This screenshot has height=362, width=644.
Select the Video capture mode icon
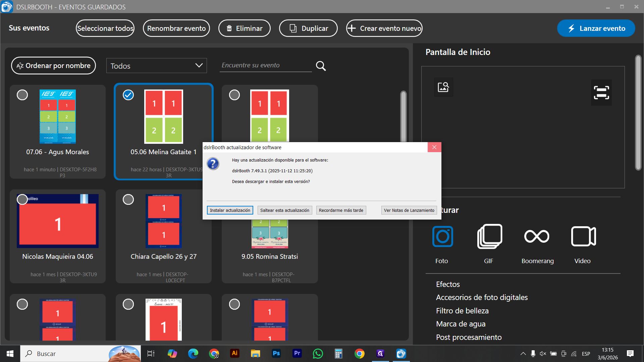pyautogui.click(x=583, y=236)
